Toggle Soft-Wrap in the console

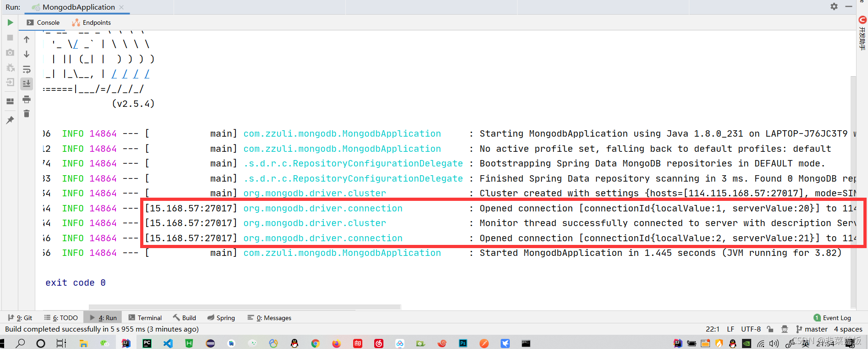pos(27,69)
